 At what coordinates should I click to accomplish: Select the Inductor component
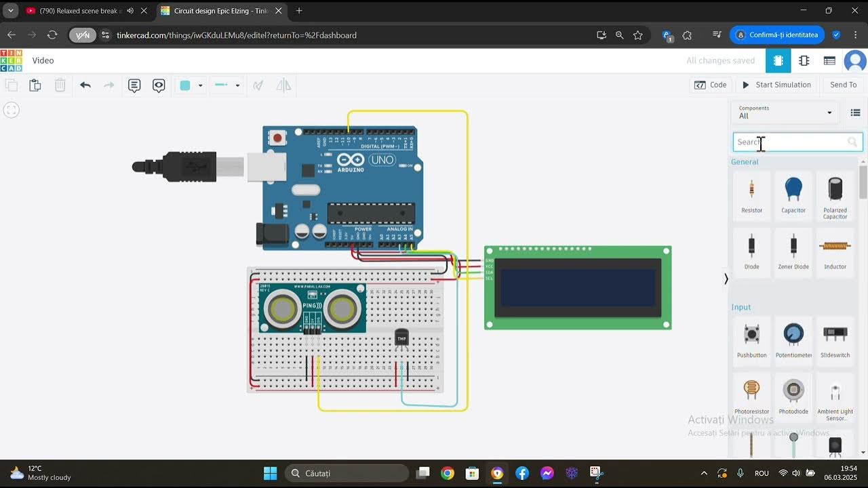pos(835,251)
